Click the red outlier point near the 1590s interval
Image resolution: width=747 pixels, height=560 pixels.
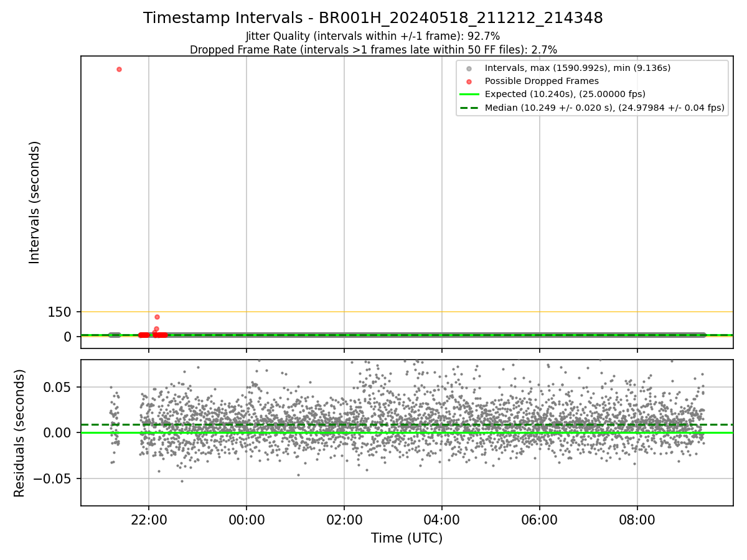click(119, 69)
